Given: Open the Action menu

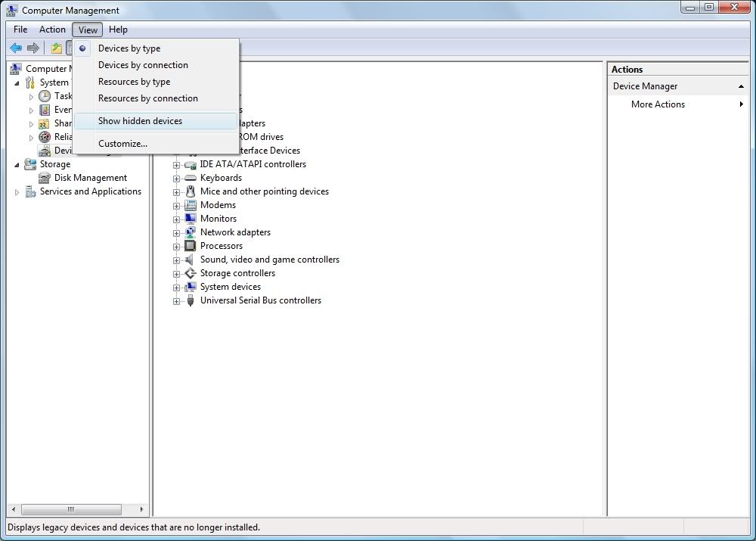Looking at the screenshot, I should point(52,30).
